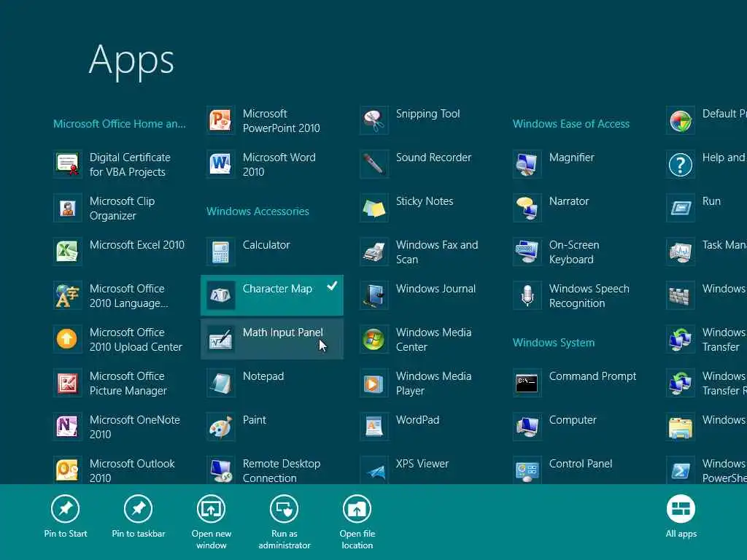Click the Task Manager icon

[x=681, y=252]
